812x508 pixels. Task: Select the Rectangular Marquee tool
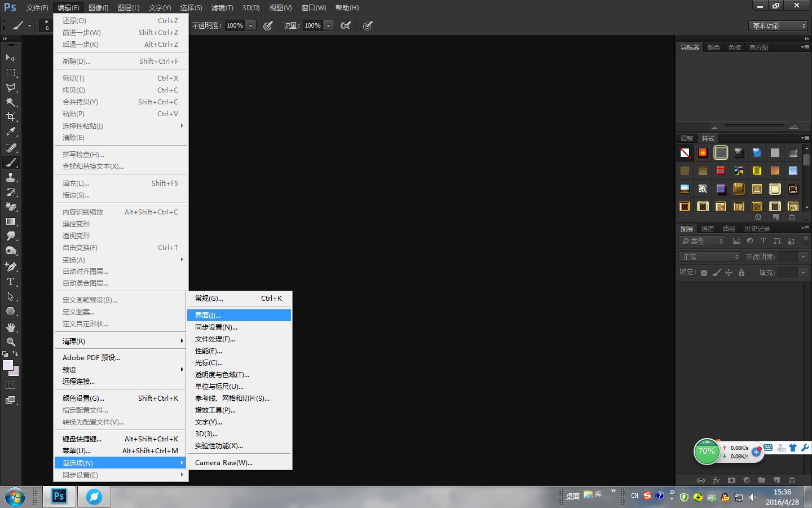click(x=11, y=73)
